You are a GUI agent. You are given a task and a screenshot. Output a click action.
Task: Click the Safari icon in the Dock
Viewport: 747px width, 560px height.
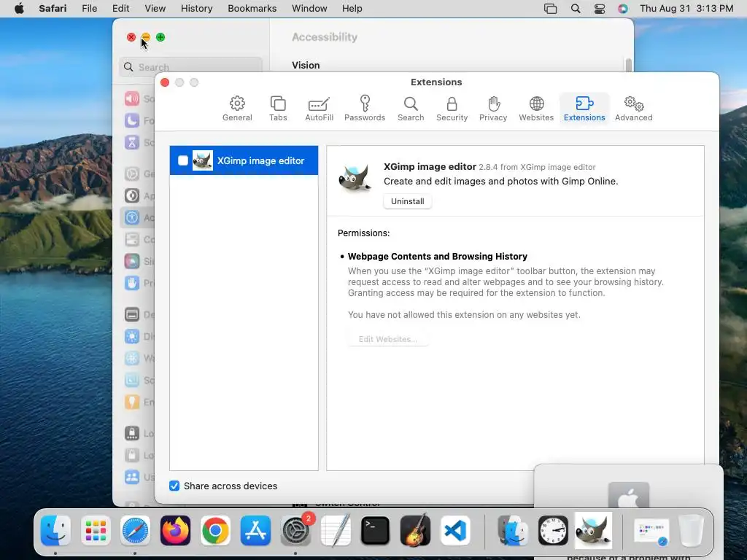pyautogui.click(x=135, y=530)
